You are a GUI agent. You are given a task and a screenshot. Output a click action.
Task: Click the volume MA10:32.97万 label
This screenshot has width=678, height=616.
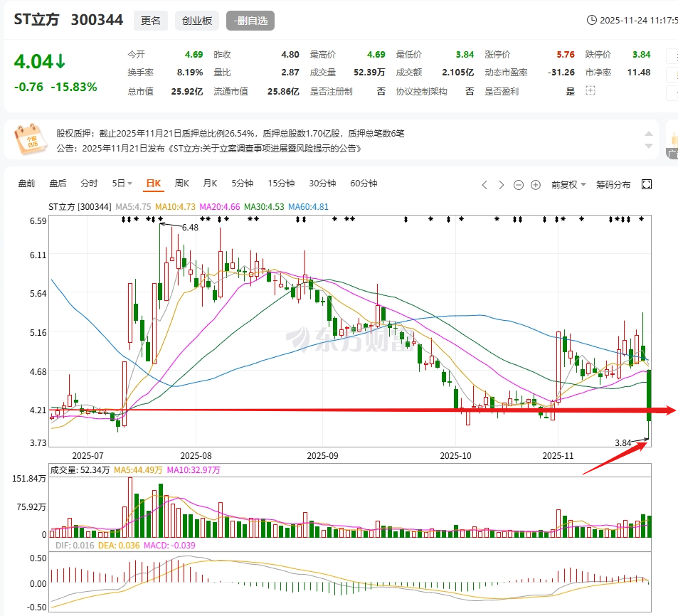click(194, 470)
